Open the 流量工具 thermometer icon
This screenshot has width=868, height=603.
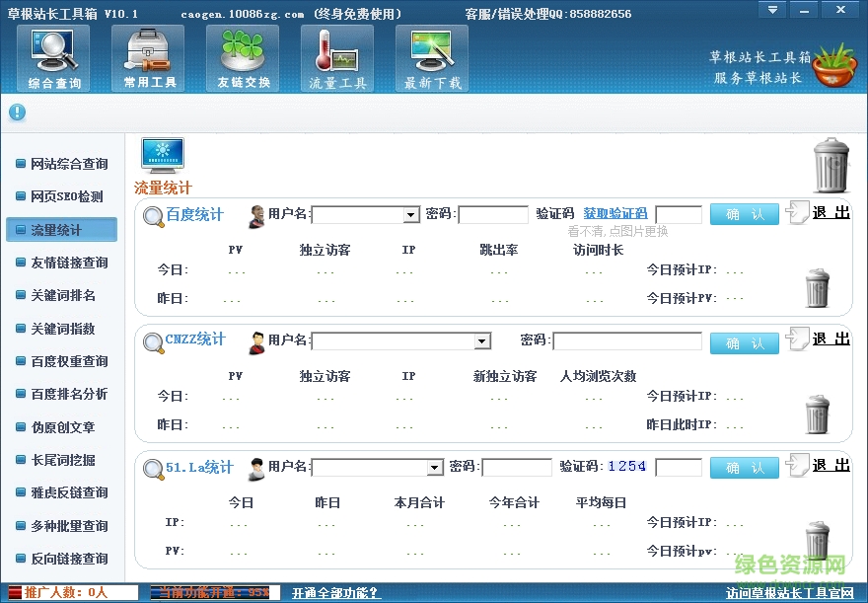point(337,58)
